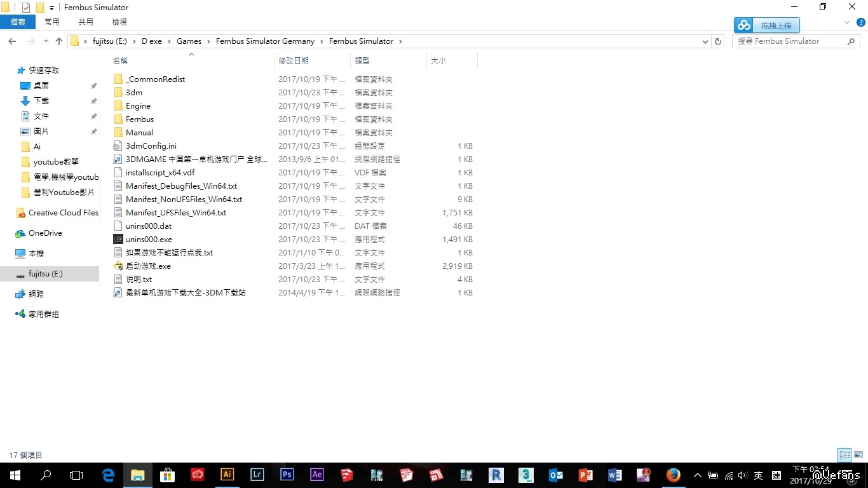Select the Fernbus folder
The image size is (868, 488).
click(x=140, y=119)
